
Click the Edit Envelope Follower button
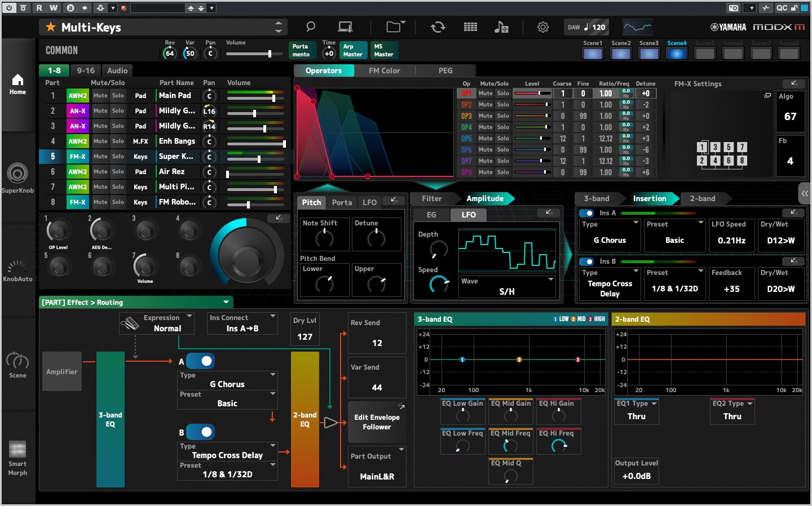pyautogui.click(x=377, y=422)
